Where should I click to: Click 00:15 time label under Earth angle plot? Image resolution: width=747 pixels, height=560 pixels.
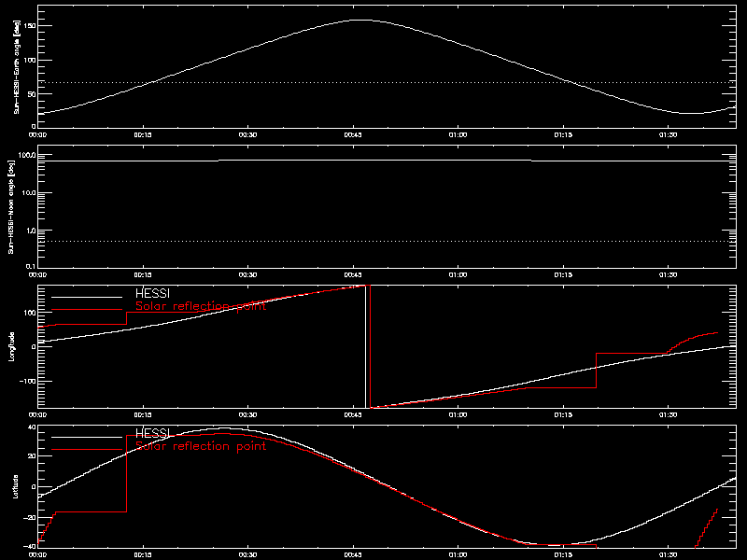[143, 134]
